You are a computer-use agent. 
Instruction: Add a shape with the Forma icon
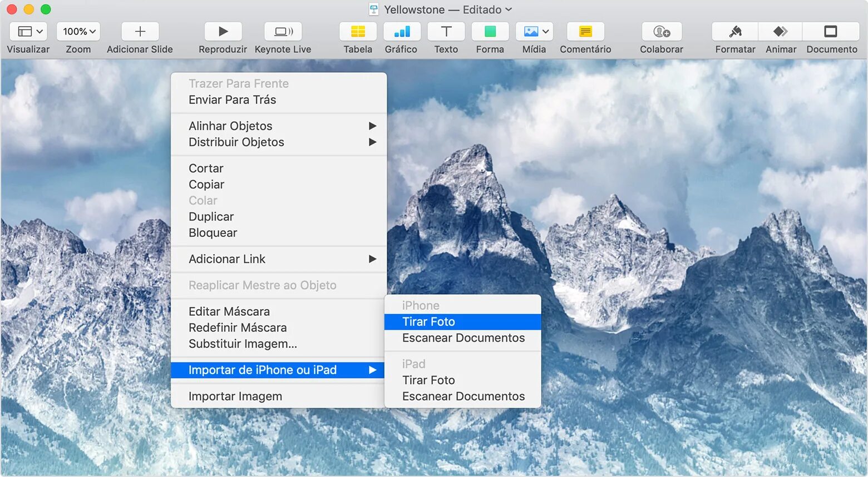pyautogui.click(x=490, y=32)
